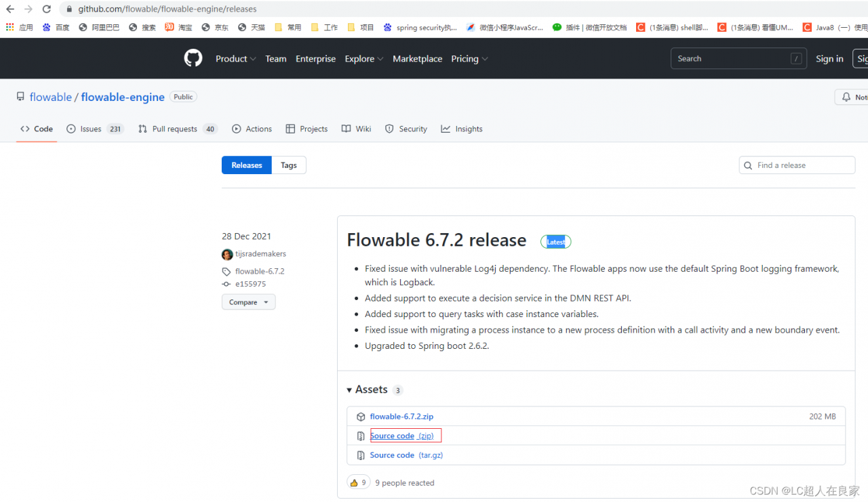
Task: Click the repository icon beside flowable
Action: (21, 97)
